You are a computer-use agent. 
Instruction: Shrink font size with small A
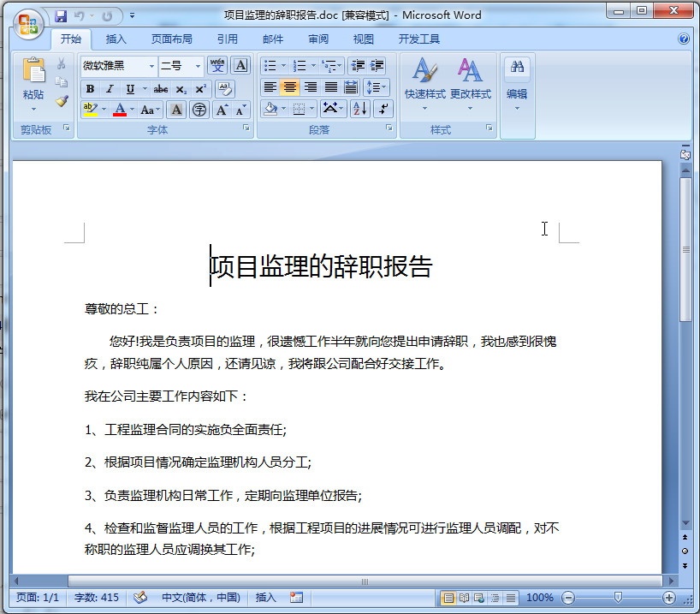(x=241, y=110)
